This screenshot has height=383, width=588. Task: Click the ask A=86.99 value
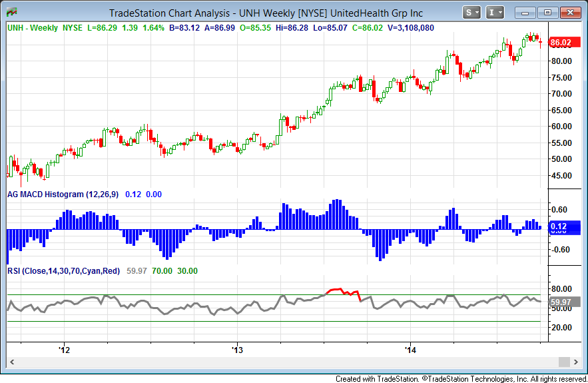(220, 28)
